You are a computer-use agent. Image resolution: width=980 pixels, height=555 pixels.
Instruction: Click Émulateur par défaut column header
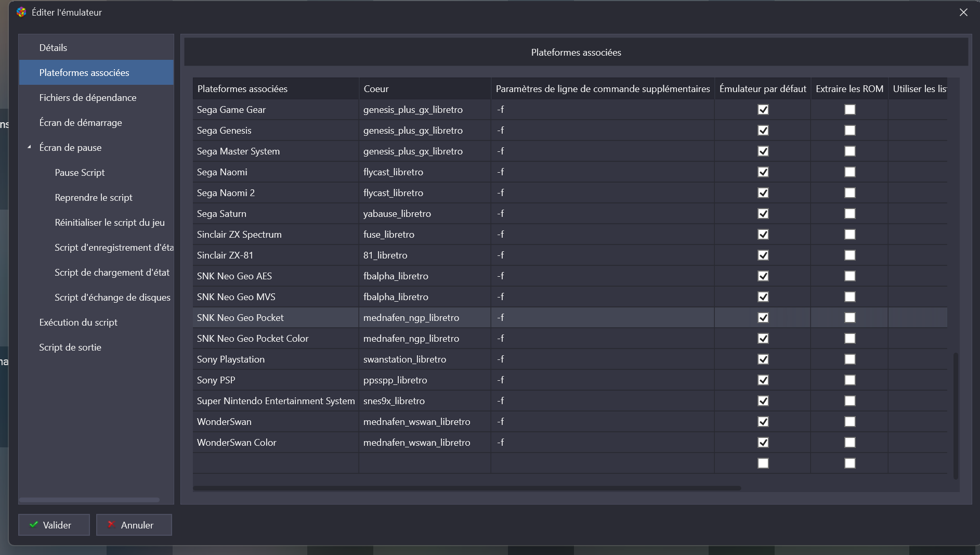tap(763, 88)
